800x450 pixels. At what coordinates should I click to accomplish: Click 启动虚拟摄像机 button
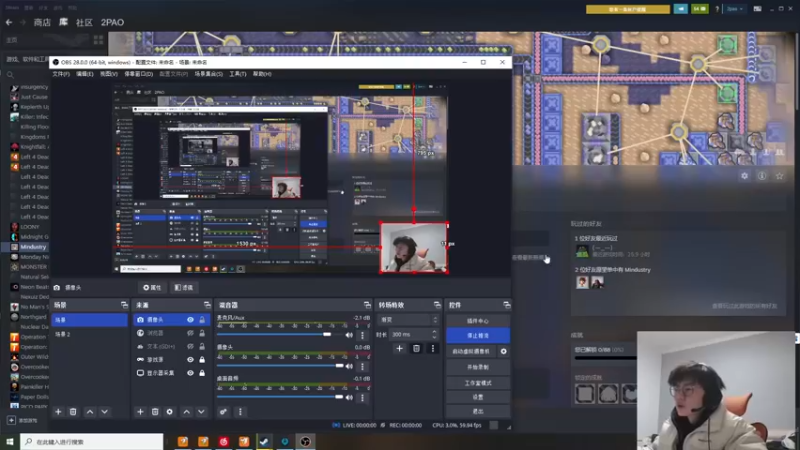(471, 351)
